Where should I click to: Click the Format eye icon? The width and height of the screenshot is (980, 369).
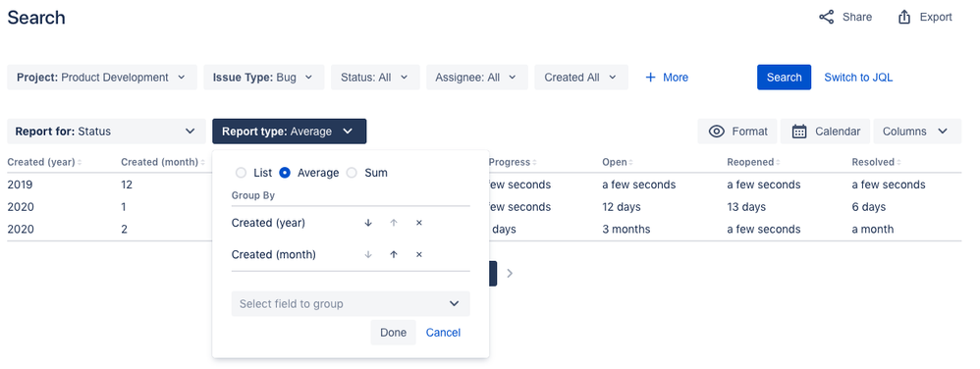coord(717,132)
